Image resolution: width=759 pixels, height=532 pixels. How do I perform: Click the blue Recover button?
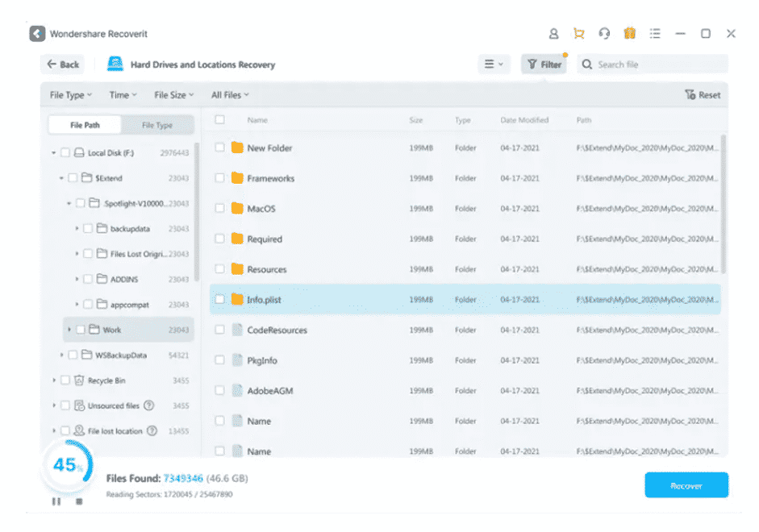(x=686, y=485)
